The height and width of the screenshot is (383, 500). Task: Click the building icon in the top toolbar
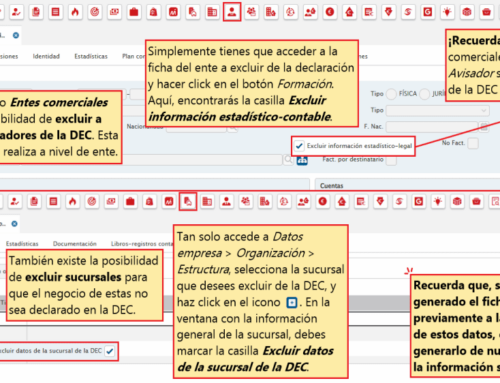tap(212, 12)
